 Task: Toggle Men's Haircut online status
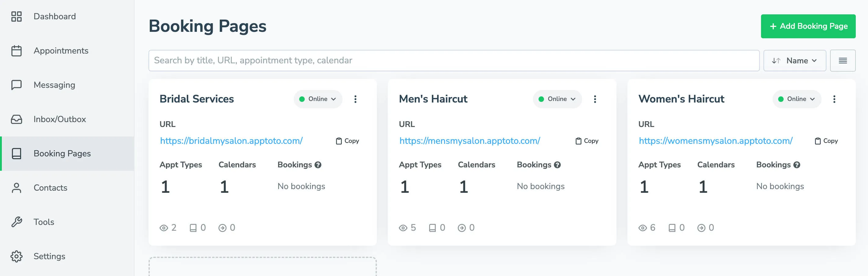[x=557, y=99]
